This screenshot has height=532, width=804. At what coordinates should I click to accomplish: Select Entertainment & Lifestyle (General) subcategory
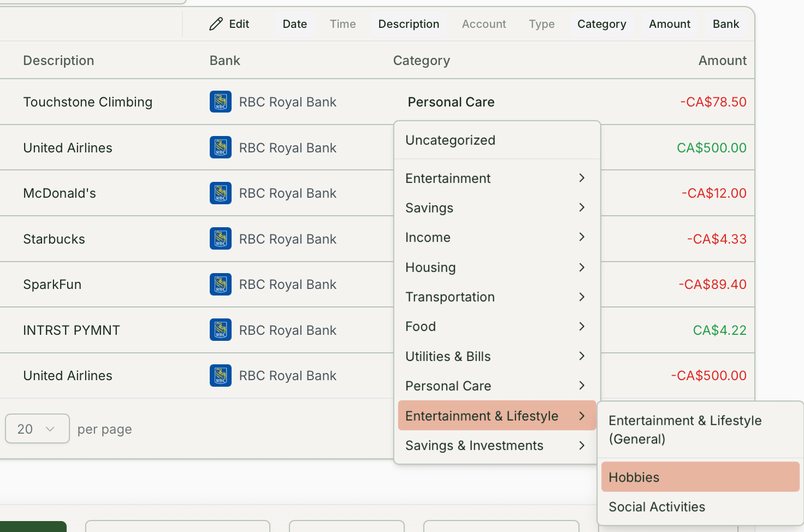click(700, 430)
